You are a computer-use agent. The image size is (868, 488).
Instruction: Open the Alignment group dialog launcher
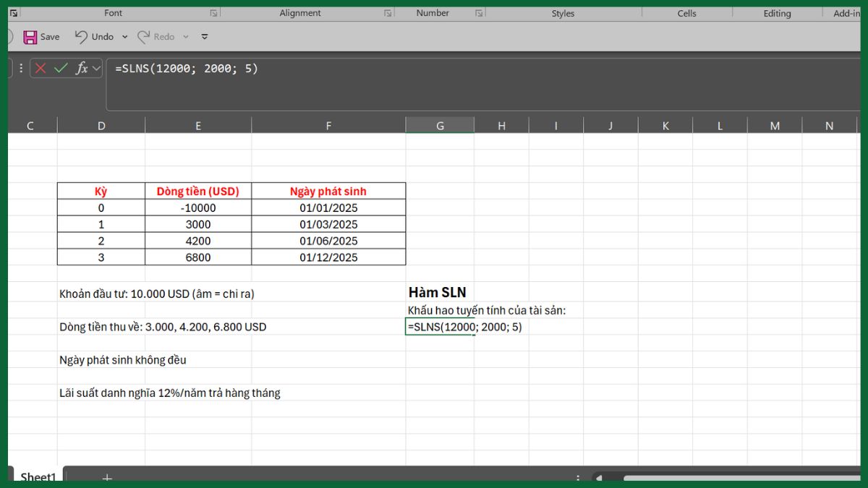388,12
